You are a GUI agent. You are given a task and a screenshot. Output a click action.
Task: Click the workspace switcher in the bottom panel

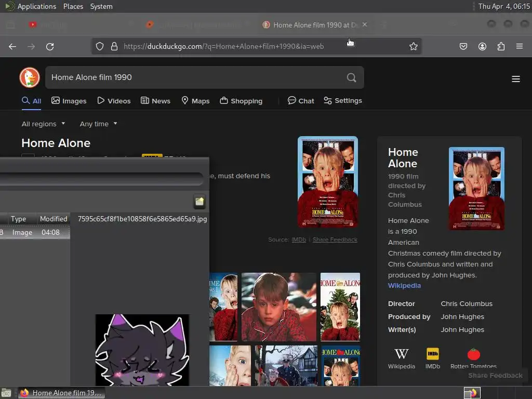[x=472, y=393]
